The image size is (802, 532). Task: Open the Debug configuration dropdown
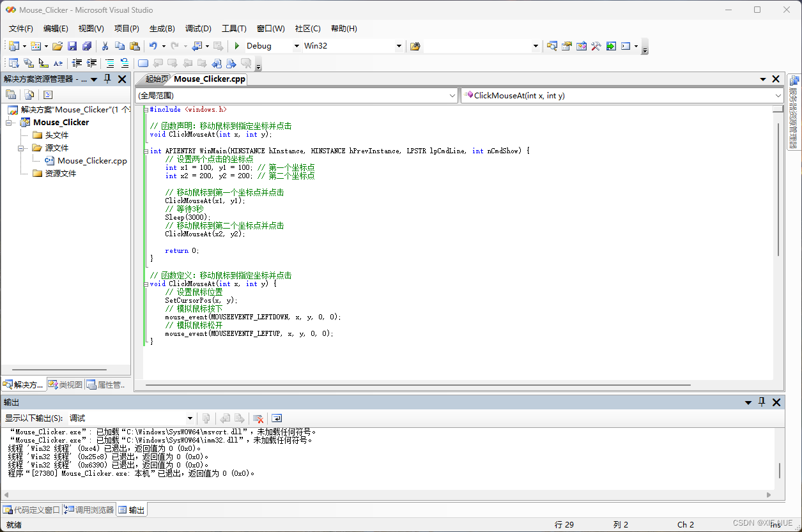point(297,46)
